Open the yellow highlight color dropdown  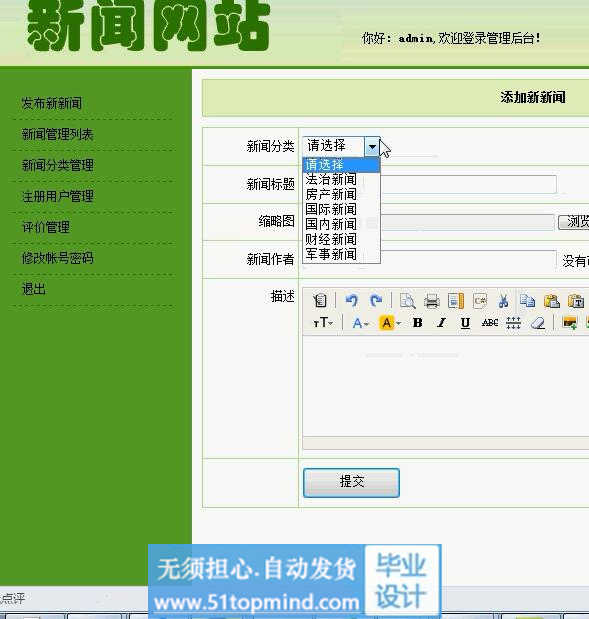point(390,323)
